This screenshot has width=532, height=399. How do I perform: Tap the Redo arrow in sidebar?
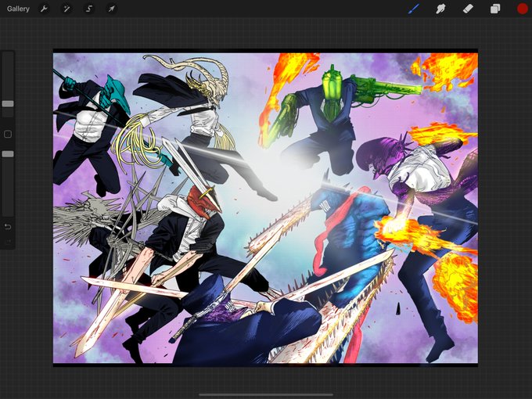pyautogui.click(x=8, y=242)
